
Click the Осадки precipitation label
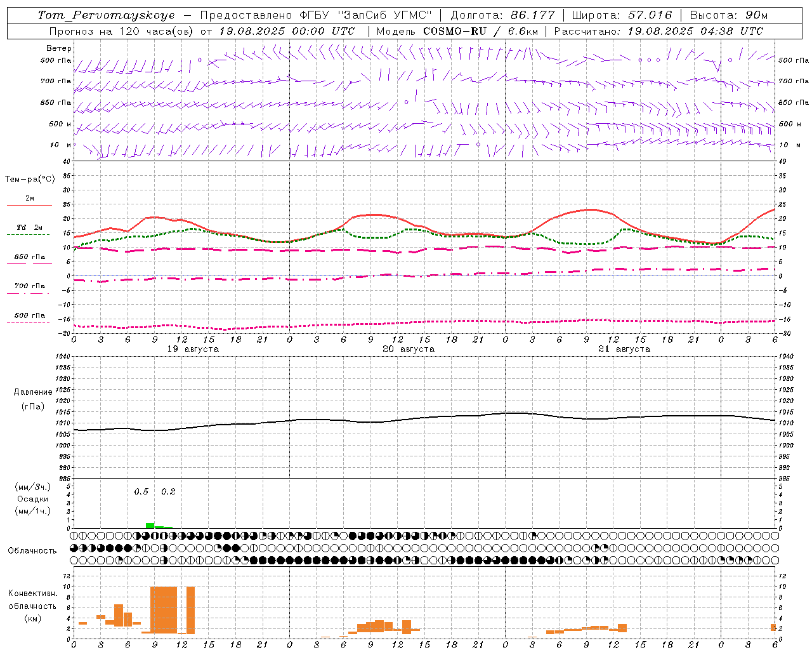click(33, 499)
